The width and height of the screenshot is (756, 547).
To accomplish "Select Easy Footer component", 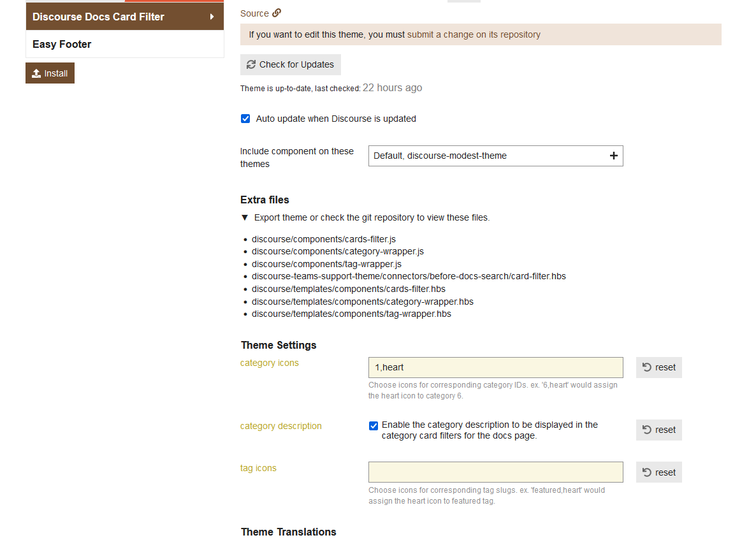I will (125, 45).
